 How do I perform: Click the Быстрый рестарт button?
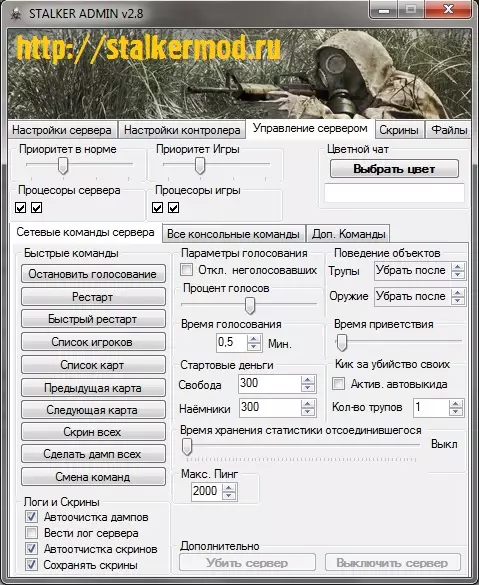[93, 319]
